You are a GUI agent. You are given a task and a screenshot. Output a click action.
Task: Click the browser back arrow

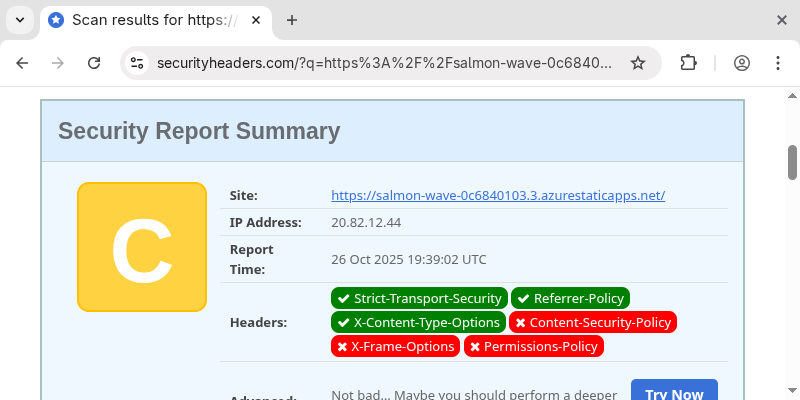[x=22, y=63]
